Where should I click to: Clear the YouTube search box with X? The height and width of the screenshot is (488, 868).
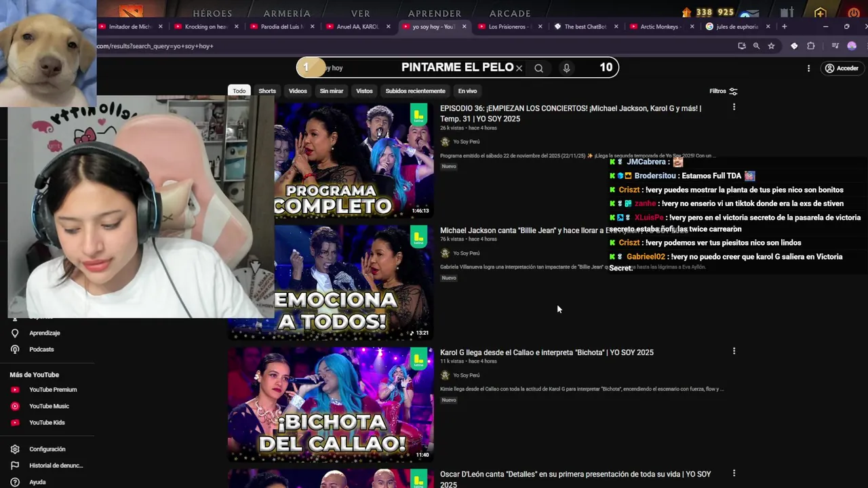pyautogui.click(x=519, y=68)
